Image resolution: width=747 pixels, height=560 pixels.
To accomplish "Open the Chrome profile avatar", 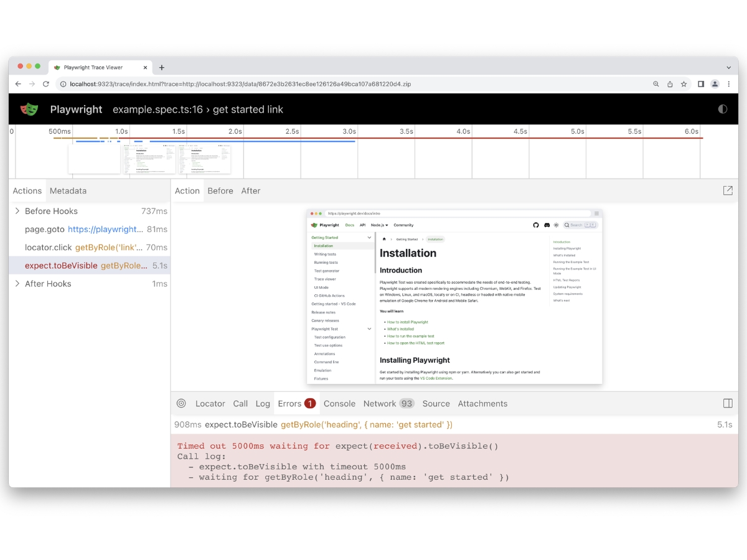I will [x=715, y=84].
